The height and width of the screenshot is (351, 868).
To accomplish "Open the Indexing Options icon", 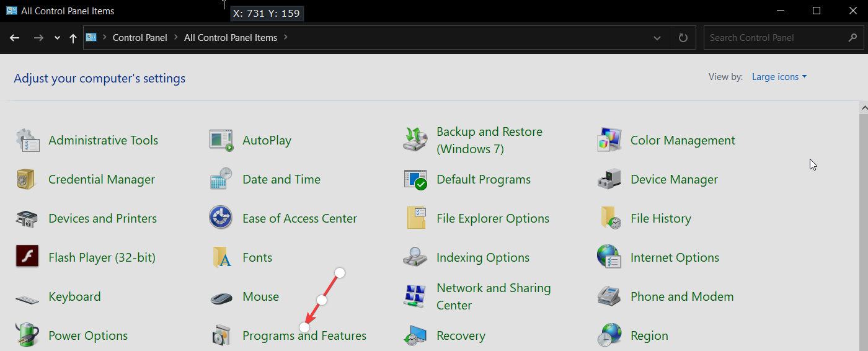I will [415, 257].
